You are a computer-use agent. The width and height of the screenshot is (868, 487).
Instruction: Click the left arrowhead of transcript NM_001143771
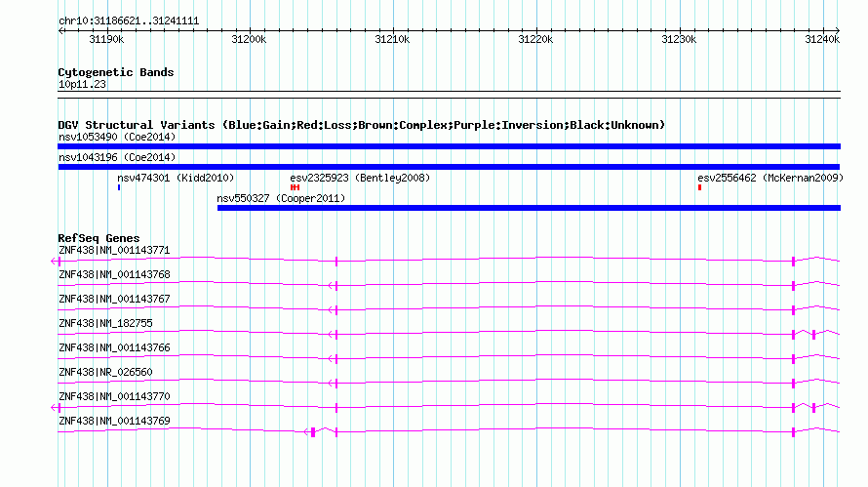[55, 261]
